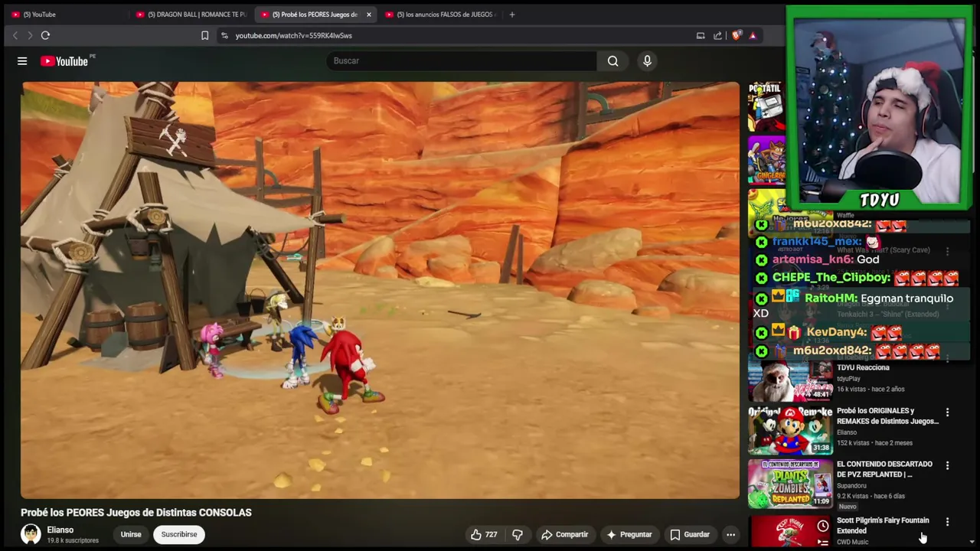Click the Brave Shields lion icon
The height and width of the screenshot is (551, 980).
pos(737,35)
